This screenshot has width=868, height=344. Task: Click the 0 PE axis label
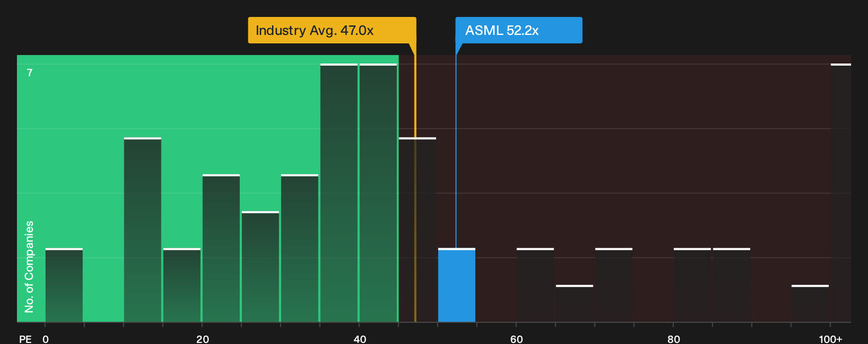[x=46, y=339]
